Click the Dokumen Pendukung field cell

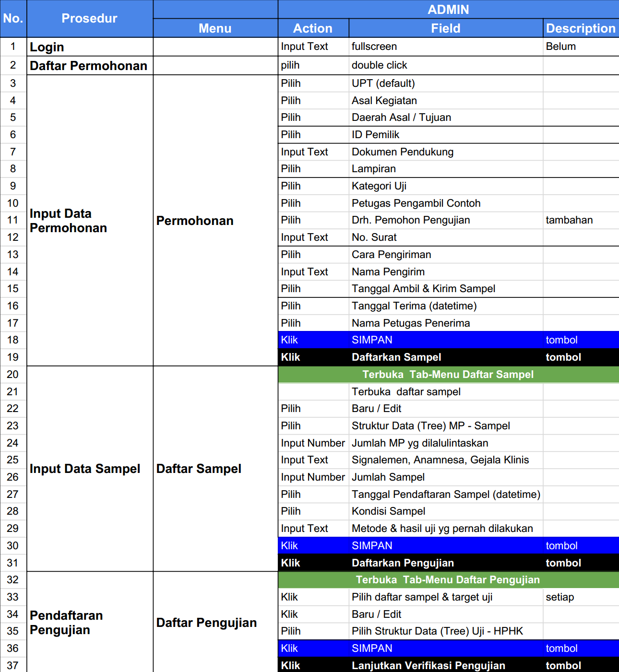(445, 152)
